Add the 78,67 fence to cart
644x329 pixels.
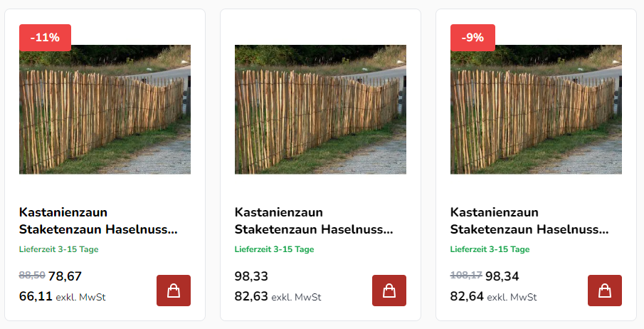(x=174, y=291)
